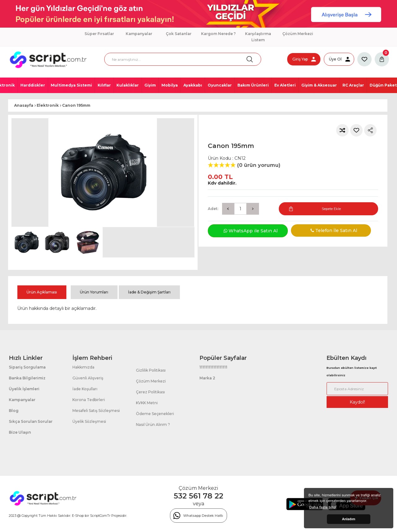Click the compare shuffle icon on product
The image size is (397, 532).
(342, 130)
